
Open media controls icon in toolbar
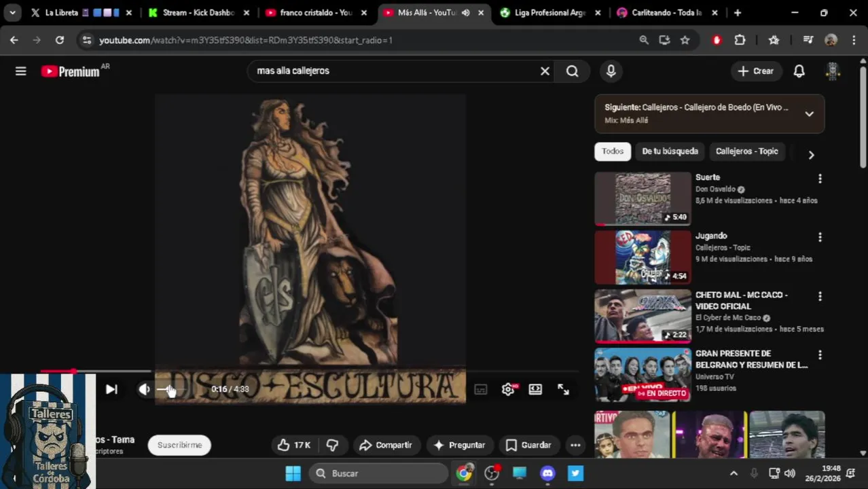pos(808,40)
